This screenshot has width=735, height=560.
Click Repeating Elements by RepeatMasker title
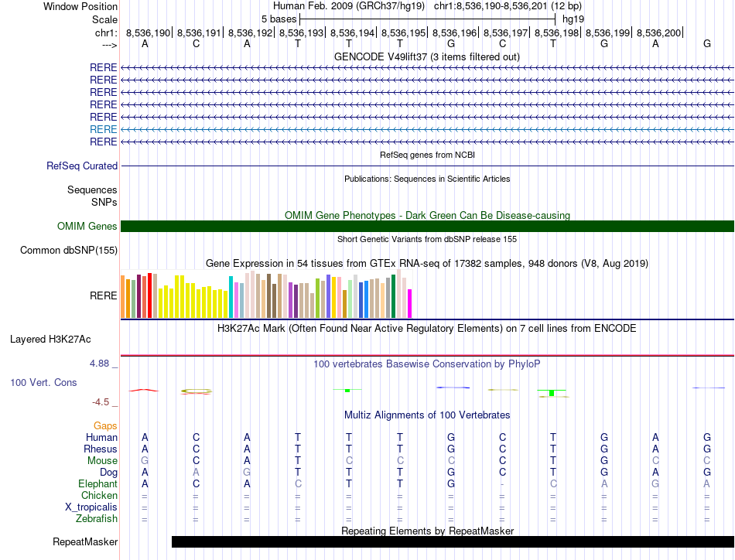[x=427, y=531]
